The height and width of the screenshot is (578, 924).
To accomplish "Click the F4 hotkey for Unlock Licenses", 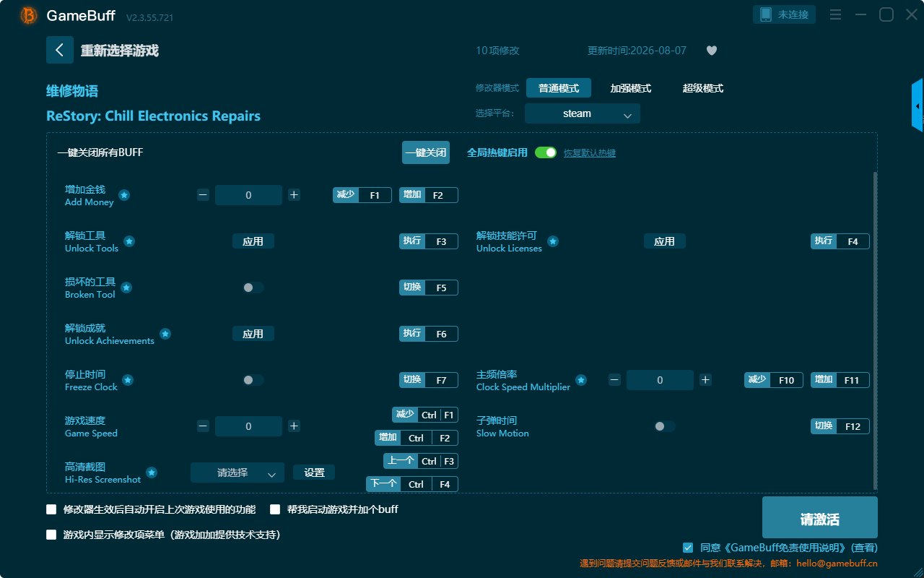I will (x=840, y=241).
